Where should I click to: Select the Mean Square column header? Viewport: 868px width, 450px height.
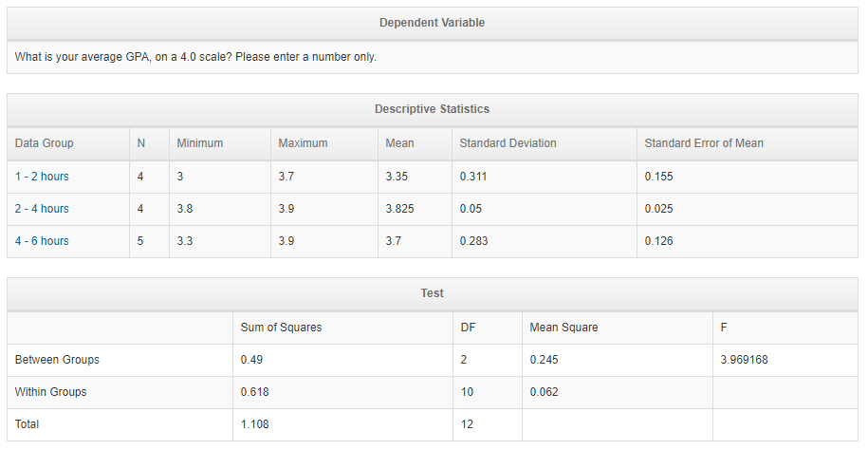tap(563, 328)
